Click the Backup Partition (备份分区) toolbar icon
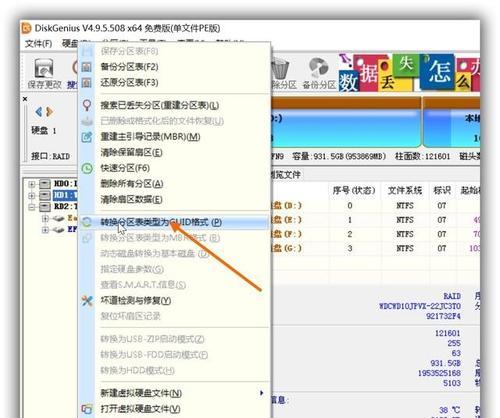Image resolution: width=500 pixels, height=418 pixels. (x=318, y=68)
